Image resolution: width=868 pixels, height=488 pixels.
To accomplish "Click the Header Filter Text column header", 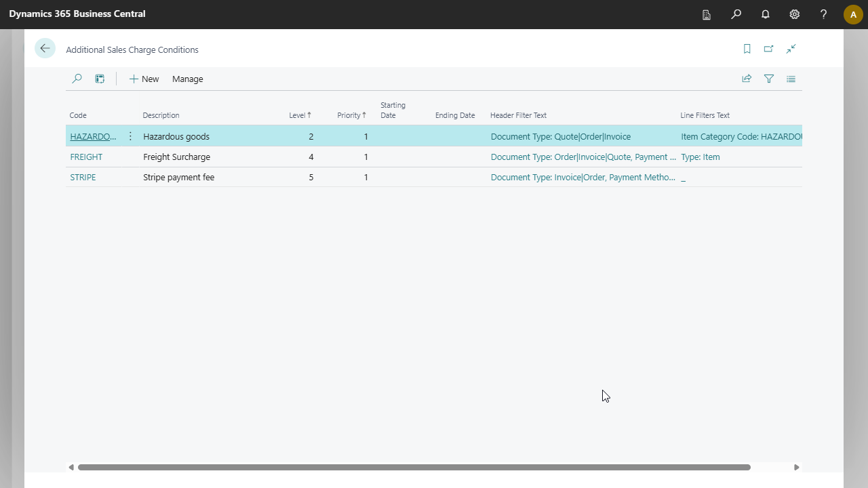I will point(518,115).
